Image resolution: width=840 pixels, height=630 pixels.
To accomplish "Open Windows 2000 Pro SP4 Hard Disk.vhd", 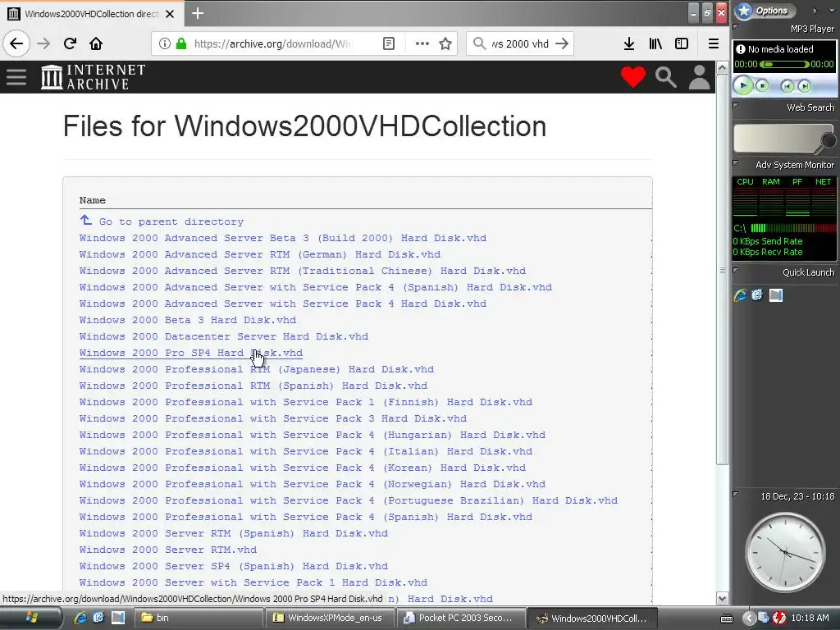I will click(x=190, y=353).
